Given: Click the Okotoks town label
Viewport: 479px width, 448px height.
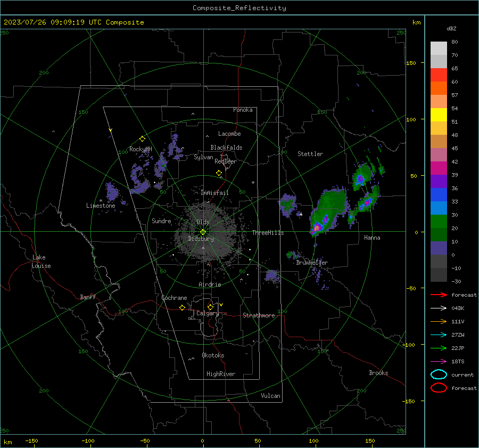Looking at the screenshot, I should coord(213,355).
